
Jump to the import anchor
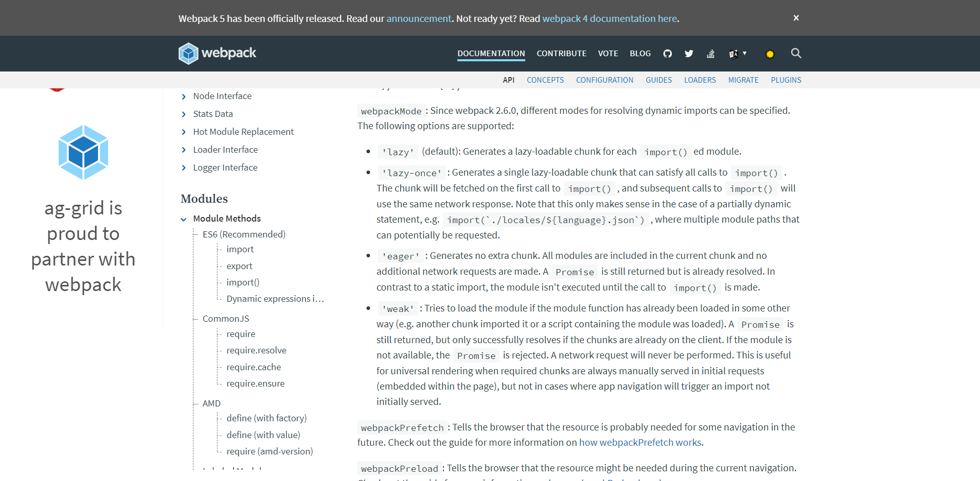240,249
